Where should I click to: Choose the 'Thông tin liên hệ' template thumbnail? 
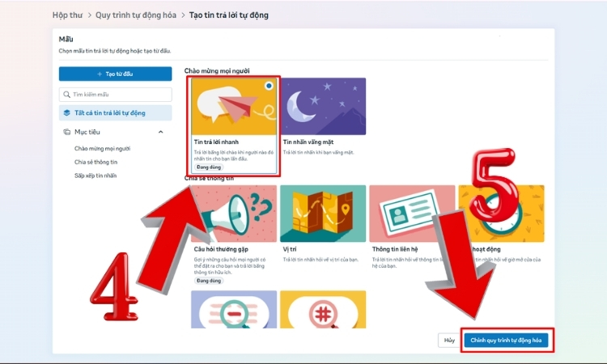pyautogui.click(x=412, y=214)
